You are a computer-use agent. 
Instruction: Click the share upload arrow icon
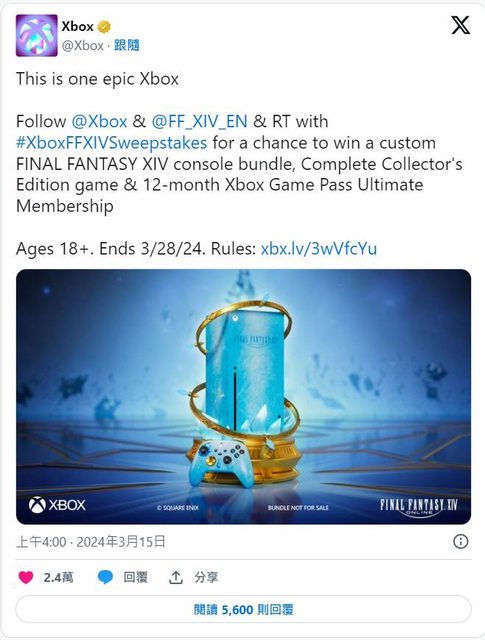point(176,577)
